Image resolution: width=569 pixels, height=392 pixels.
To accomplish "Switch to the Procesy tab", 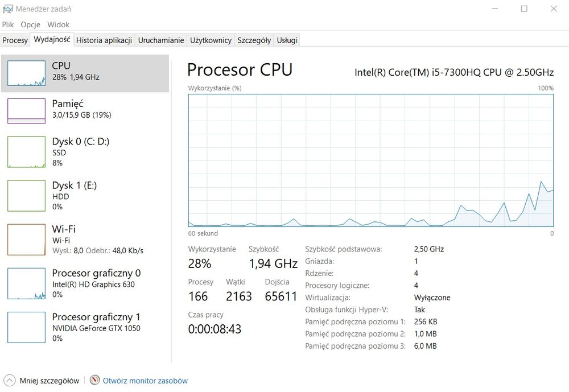I will point(15,40).
